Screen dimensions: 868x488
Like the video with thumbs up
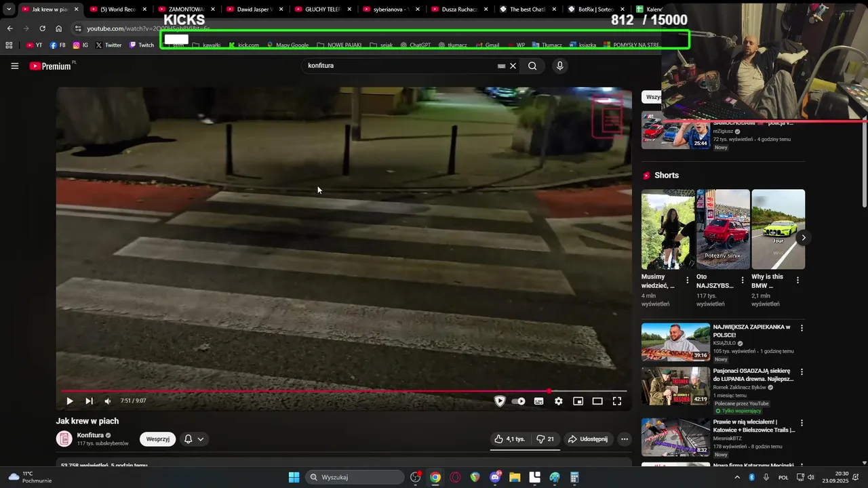pos(509,439)
